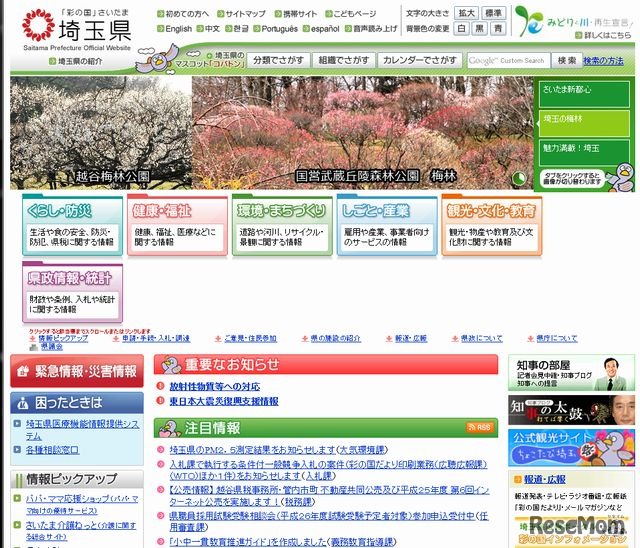The image size is (640, 548).
Task: Open the しごと・産業 category card
Action: [x=387, y=225]
